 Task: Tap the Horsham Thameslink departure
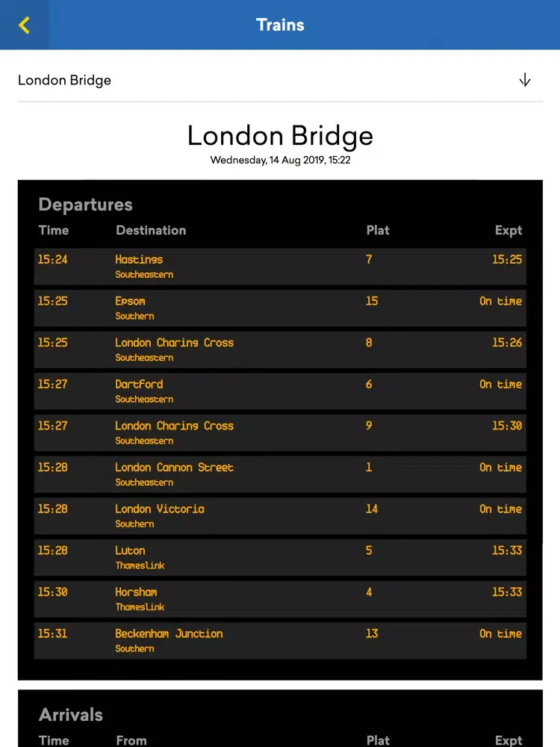point(280,599)
